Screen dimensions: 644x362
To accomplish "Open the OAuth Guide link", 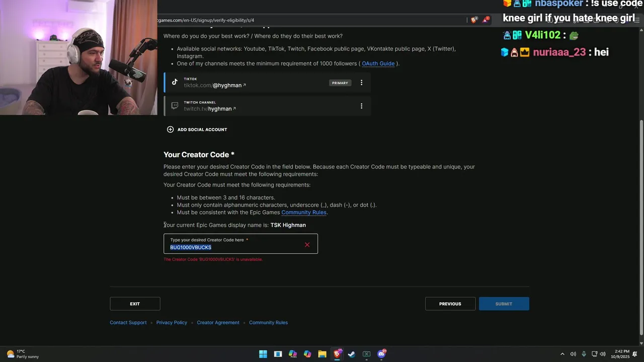I will click(x=378, y=63).
